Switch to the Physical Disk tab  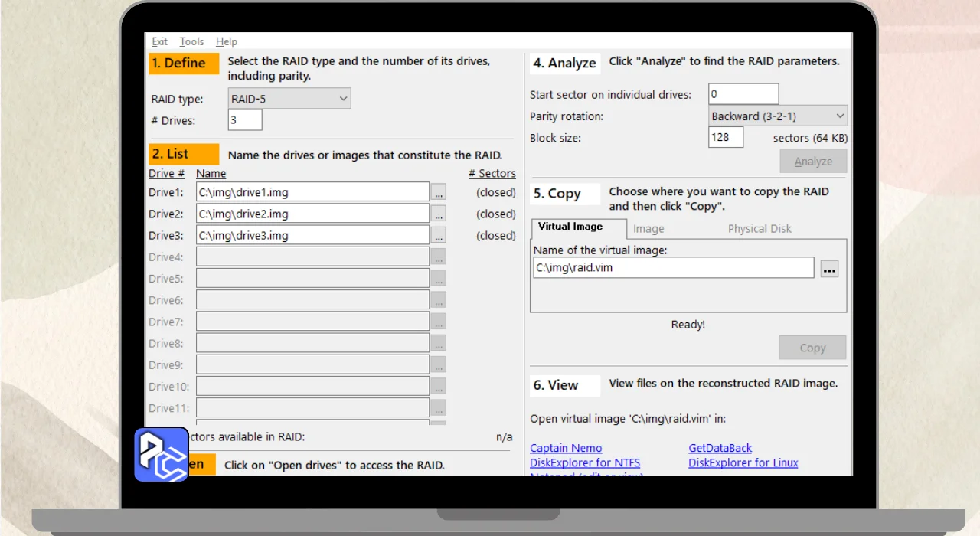(x=759, y=228)
